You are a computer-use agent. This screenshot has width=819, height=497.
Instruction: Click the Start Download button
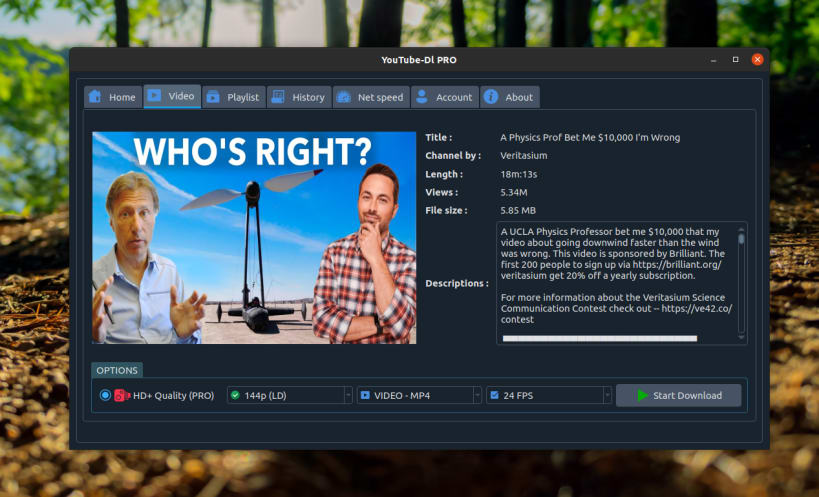[x=678, y=395]
